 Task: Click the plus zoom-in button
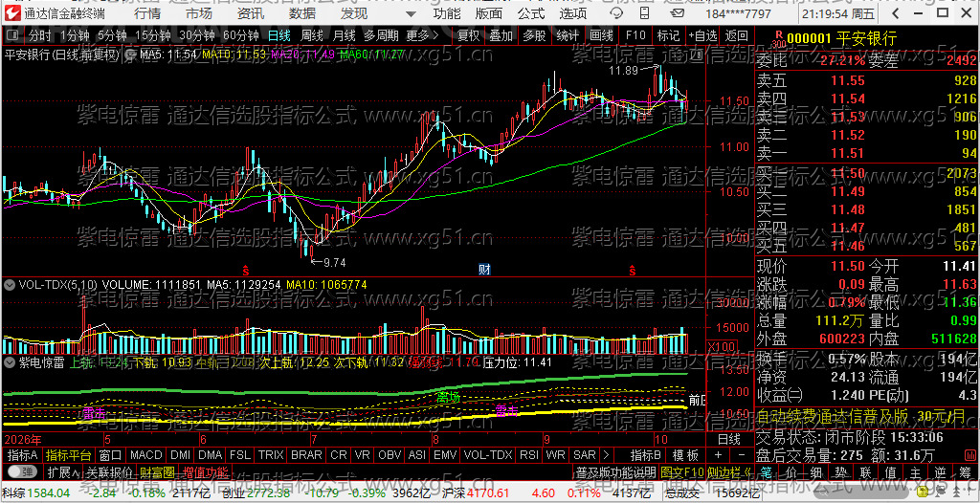[x=718, y=455]
